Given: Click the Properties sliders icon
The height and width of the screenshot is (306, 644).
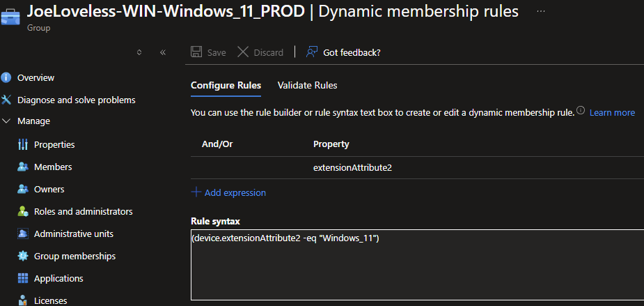Looking at the screenshot, I should click(x=22, y=144).
